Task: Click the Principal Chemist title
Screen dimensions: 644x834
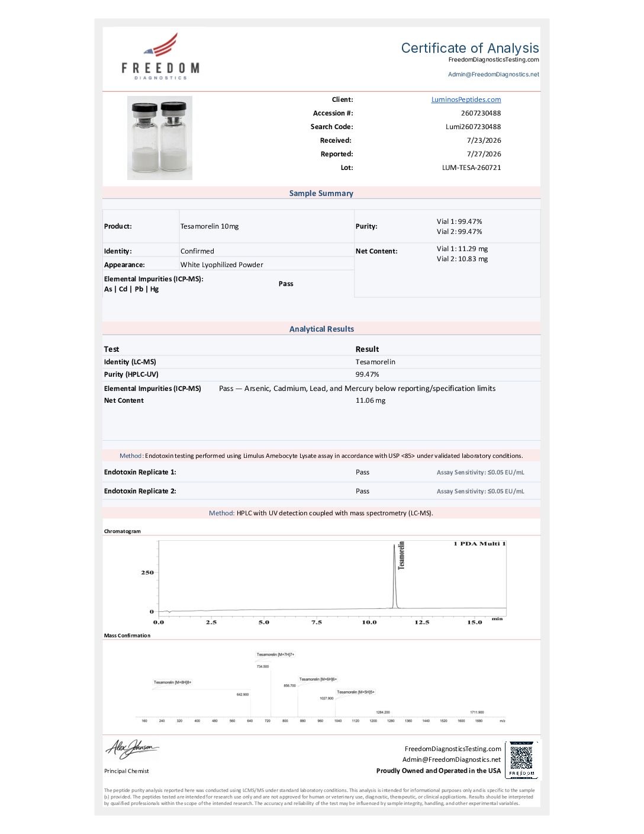Action: (x=127, y=771)
